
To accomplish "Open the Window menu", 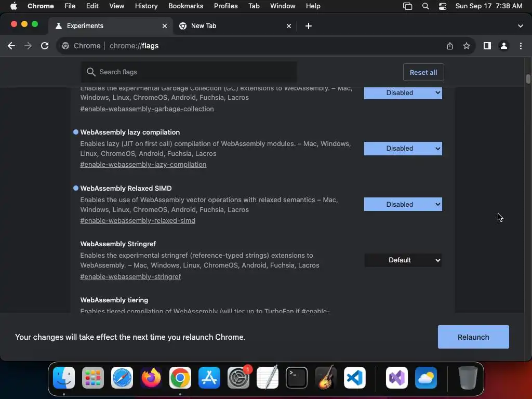I will [x=283, y=6].
